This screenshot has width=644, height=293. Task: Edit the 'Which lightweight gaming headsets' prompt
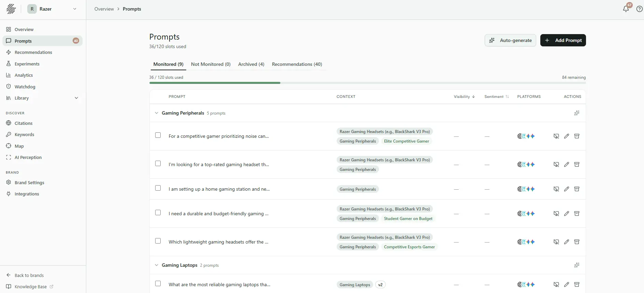pyautogui.click(x=567, y=242)
